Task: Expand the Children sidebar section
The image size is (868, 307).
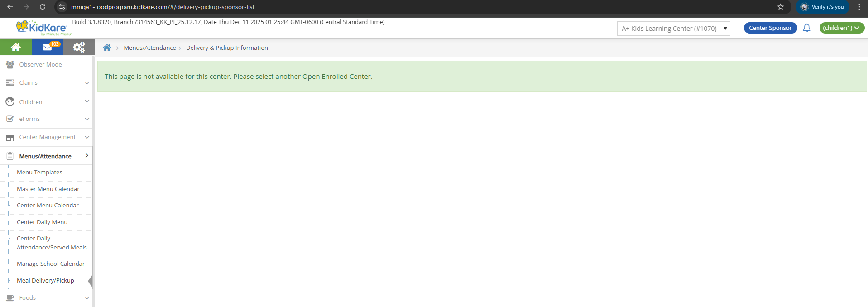Action: (46, 102)
